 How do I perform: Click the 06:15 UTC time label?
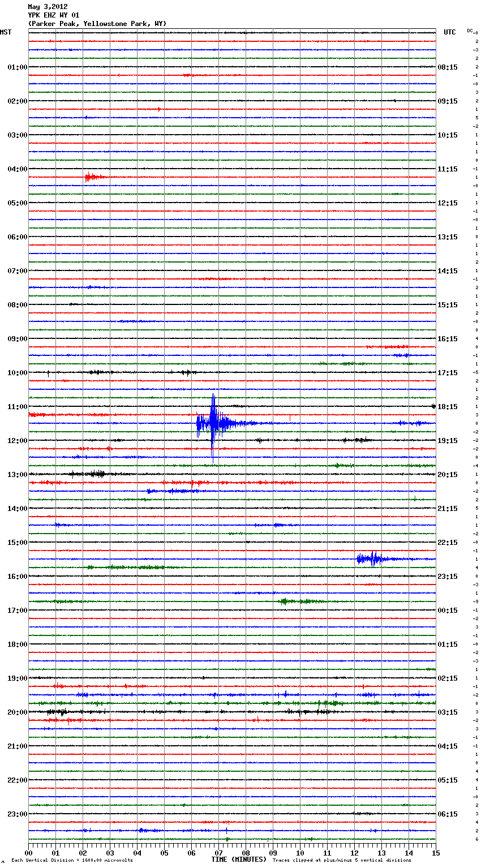pos(448,814)
